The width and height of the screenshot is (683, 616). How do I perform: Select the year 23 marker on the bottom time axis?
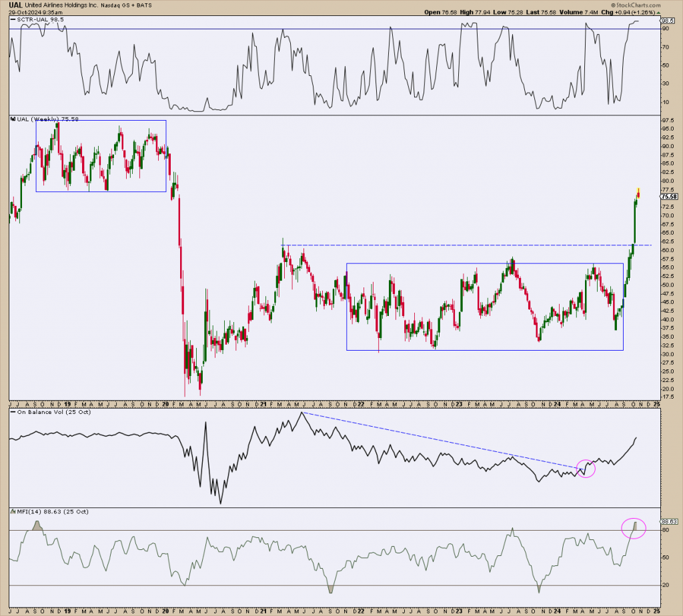click(x=460, y=611)
